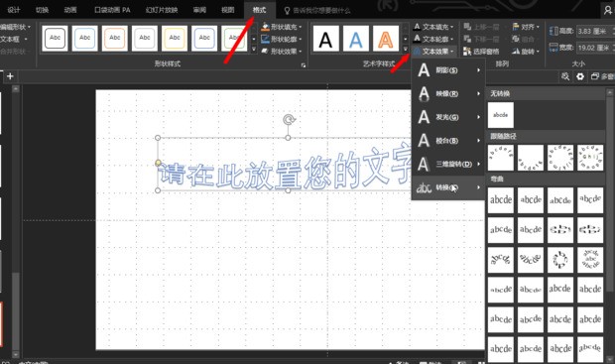Click the user account icon
This screenshot has width=615, height=364.
coord(607,11)
